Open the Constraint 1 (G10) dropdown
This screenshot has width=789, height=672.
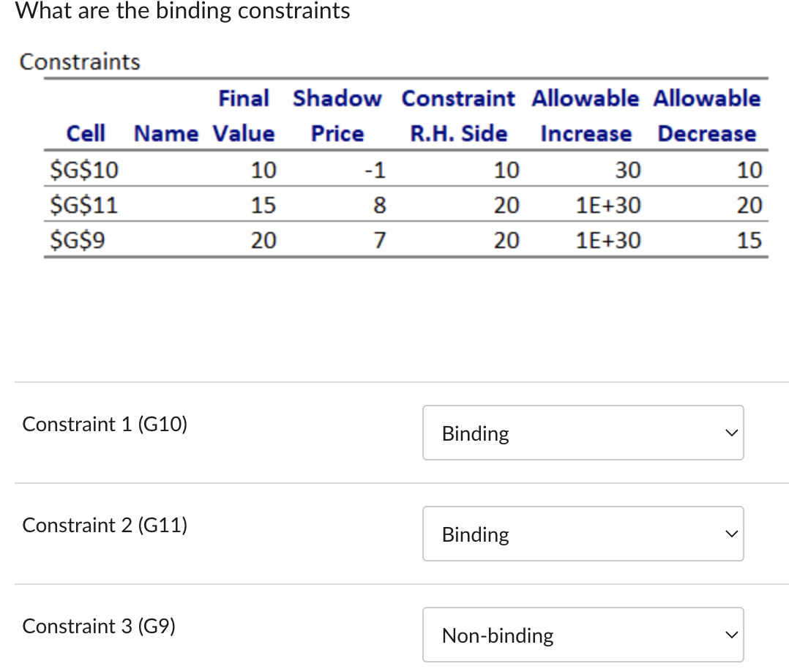[583, 433]
